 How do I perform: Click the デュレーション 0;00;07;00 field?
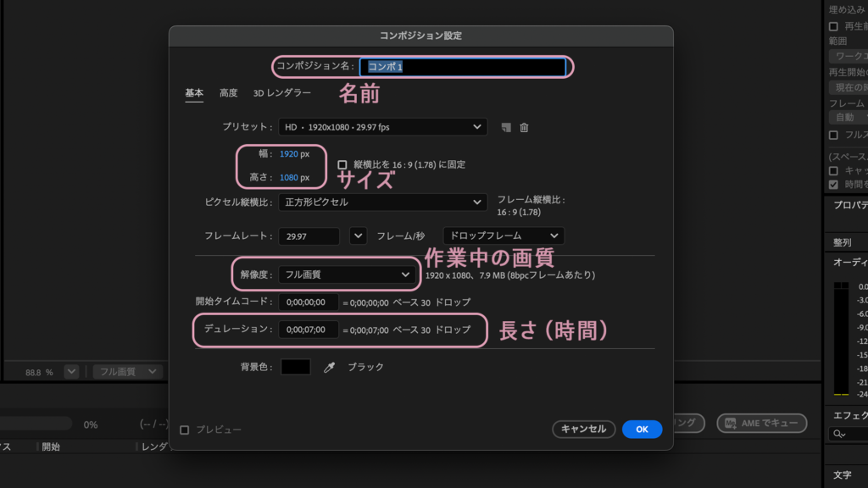pyautogui.click(x=309, y=330)
